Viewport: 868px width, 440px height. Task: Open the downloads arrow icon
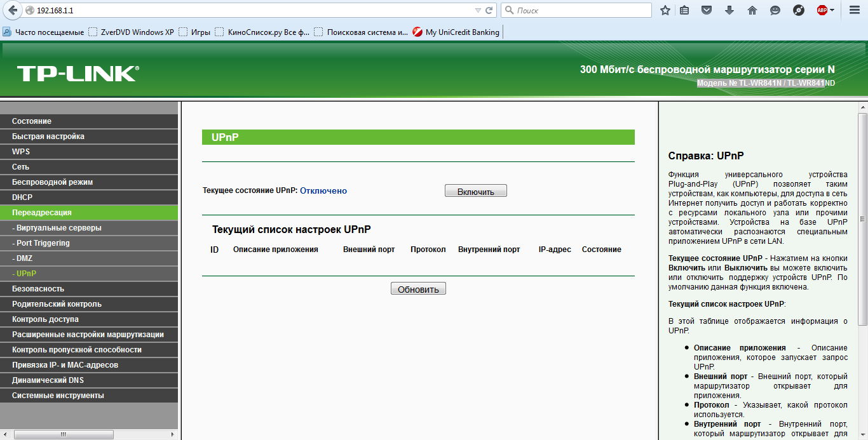(x=729, y=10)
